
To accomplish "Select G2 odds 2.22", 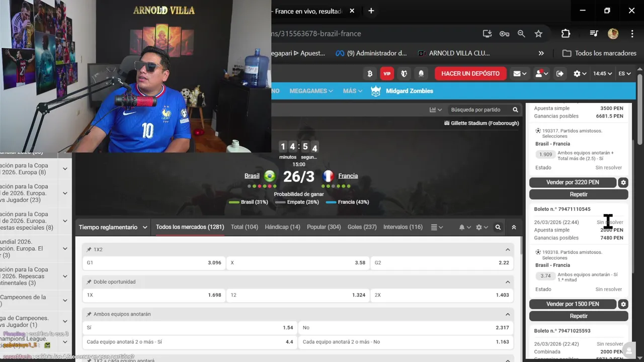I will point(441,262).
